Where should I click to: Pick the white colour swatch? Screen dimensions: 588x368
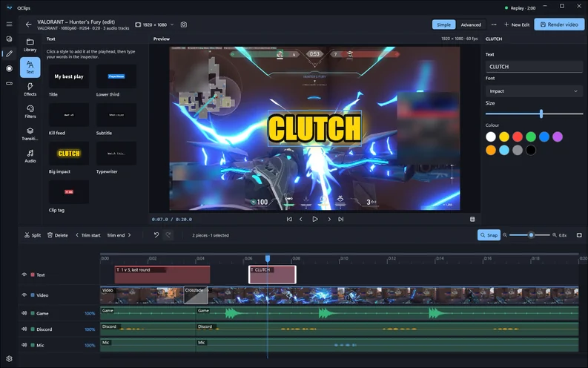[491, 137]
